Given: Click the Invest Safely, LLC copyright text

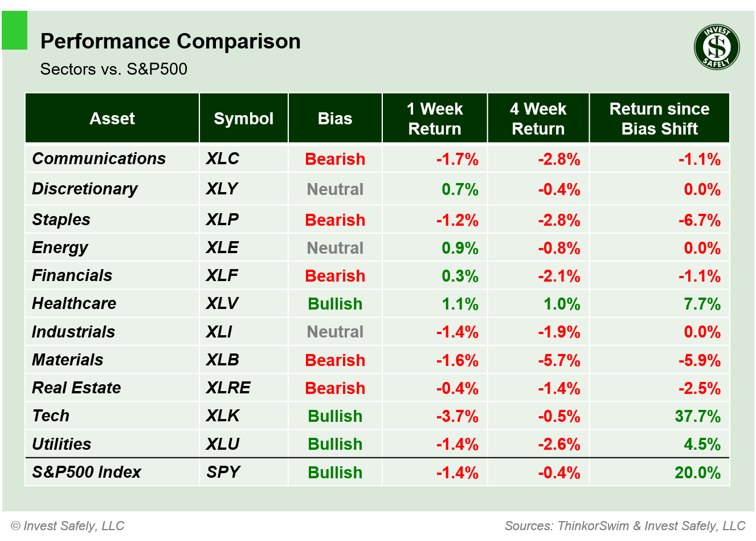Looking at the screenshot, I should [68, 526].
